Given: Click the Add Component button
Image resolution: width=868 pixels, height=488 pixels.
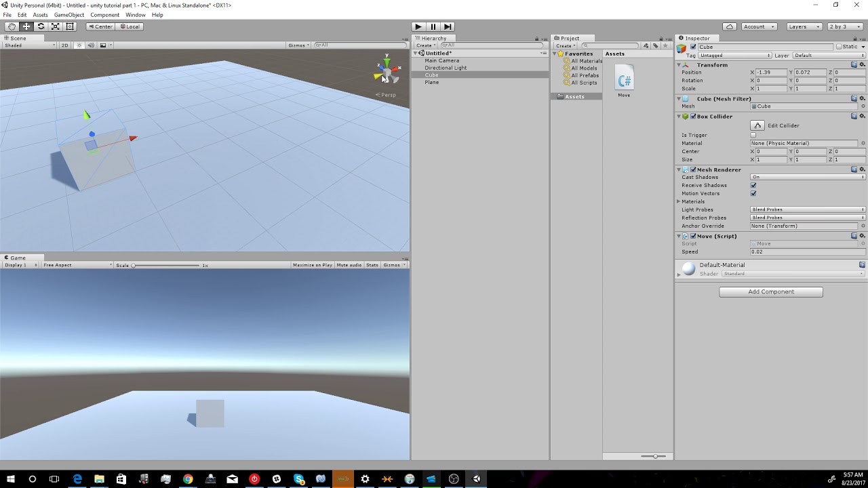Looking at the screenshot, I should 771,291.
